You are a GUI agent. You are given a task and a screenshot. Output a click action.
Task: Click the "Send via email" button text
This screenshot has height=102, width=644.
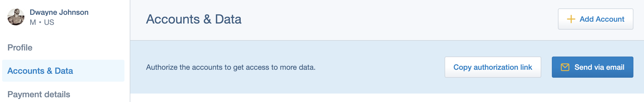599,67
